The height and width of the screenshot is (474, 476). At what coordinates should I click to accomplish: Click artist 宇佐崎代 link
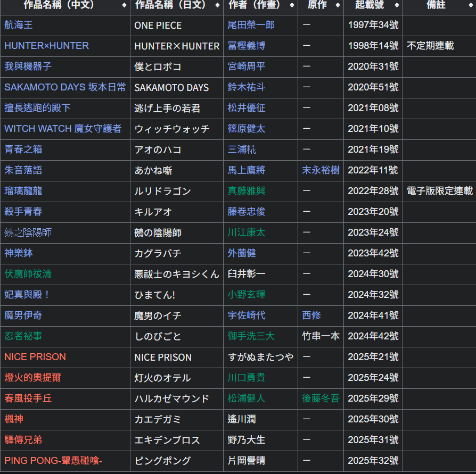247,315
